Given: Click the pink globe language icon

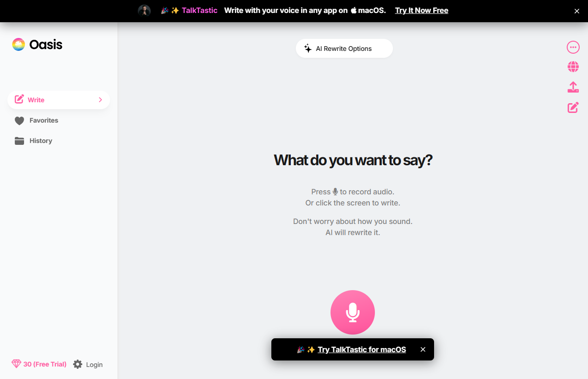Looking at the screenshot, I should (573, 67).
